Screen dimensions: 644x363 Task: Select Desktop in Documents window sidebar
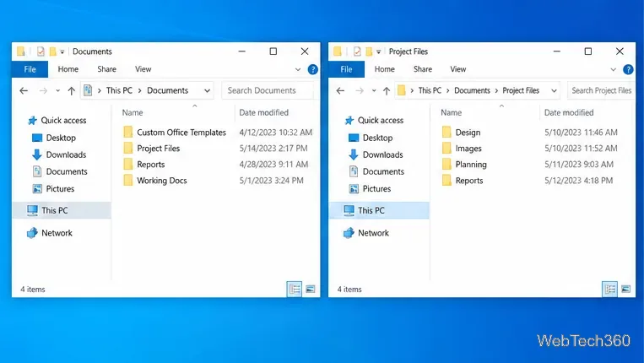click(54, 138)
